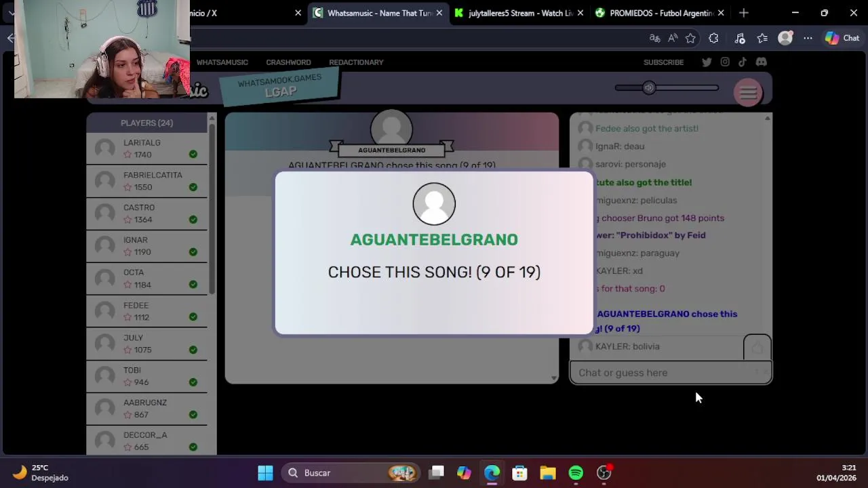
Task: Open the Twitter link icon
Action: pos(707,62)
